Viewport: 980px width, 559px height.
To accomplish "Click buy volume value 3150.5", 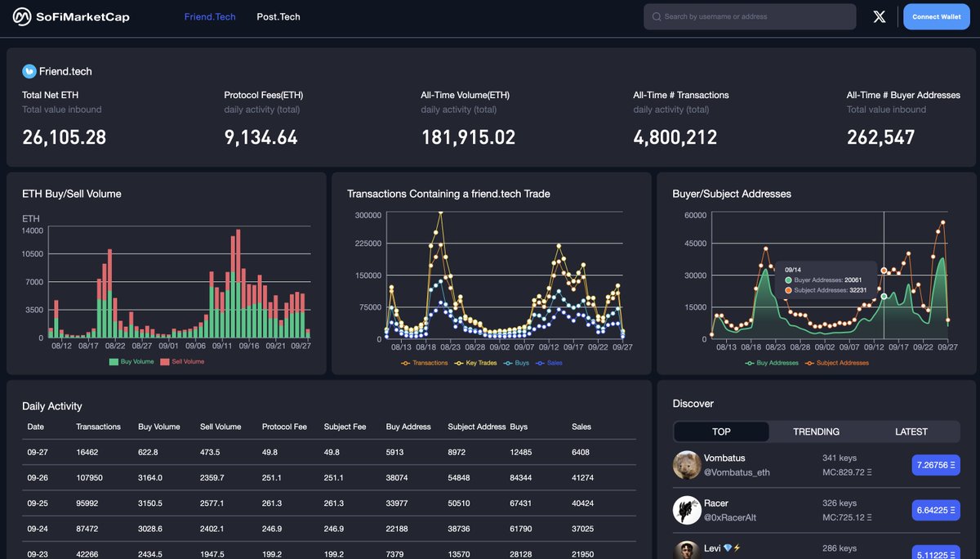I will [150, 503].
